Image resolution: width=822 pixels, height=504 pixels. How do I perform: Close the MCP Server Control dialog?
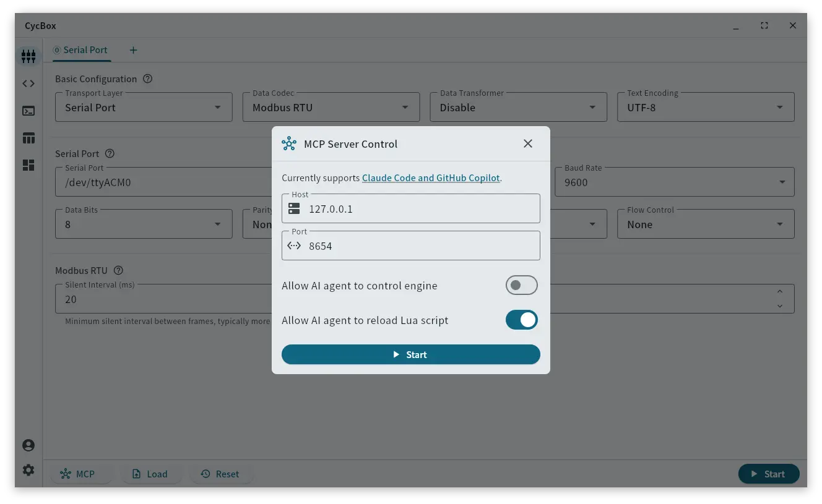click(x=527, y=143)
